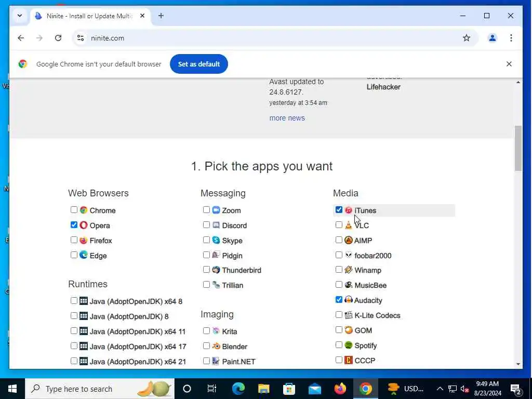Click the scrollbar down arrow
Screen dimensions: 532x399
[518, 364]
